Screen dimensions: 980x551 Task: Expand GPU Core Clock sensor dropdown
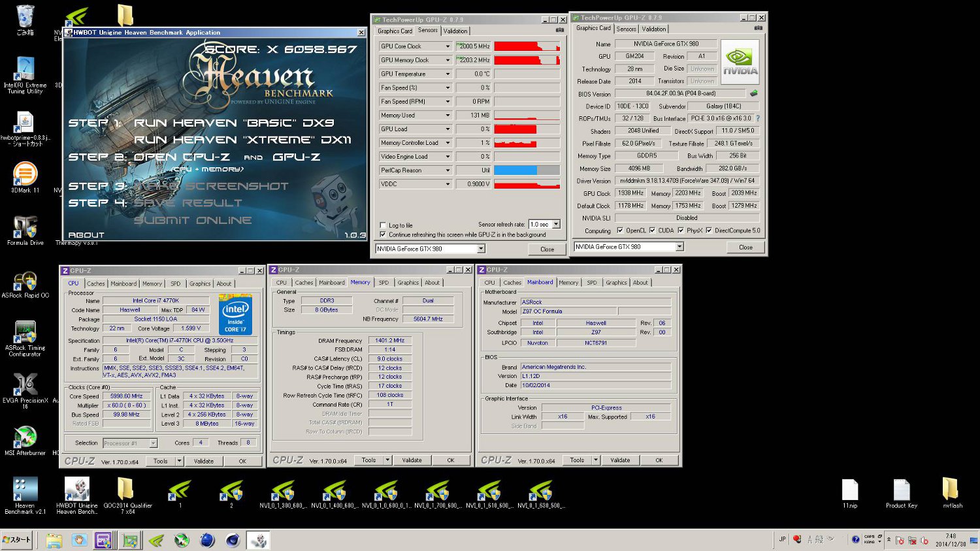tap(448, 46)
